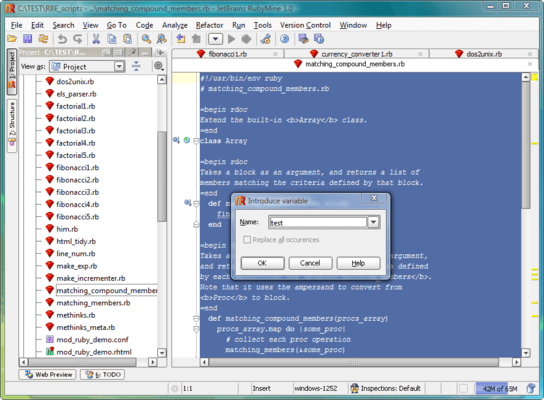
Task: Click the Inspections: Default status entry
Action: [x=386, y=388]
